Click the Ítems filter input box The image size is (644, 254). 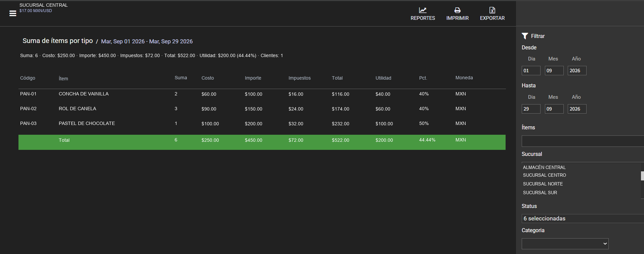coord(583,141)
